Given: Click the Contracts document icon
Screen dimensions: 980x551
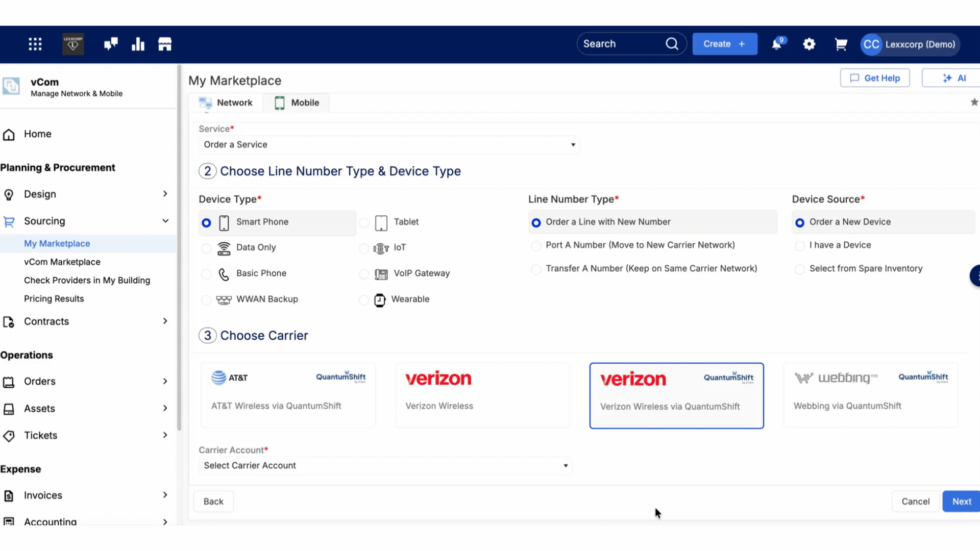Looking at the screenshot, I should tap(9, 322).
